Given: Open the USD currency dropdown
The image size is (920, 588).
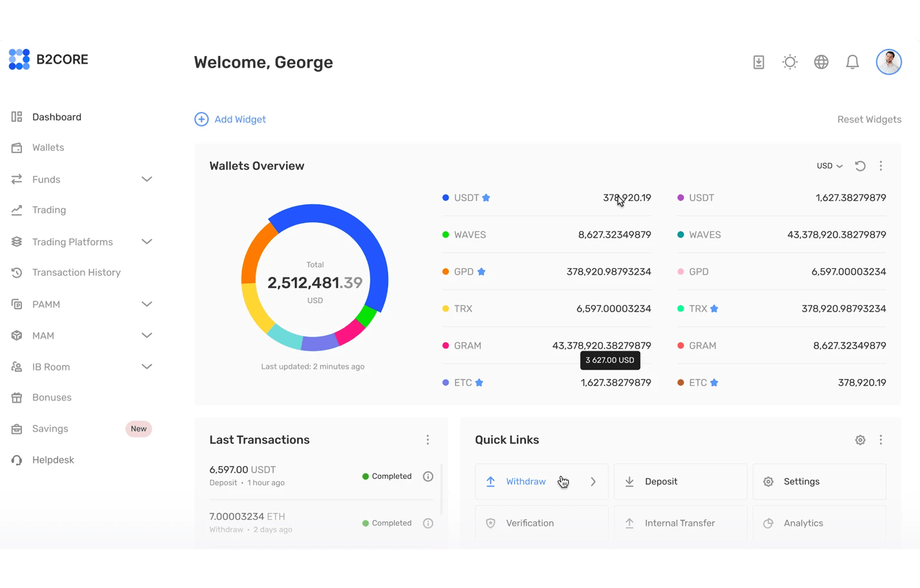Looking at the screenshot, I should [x=829, y=166].
